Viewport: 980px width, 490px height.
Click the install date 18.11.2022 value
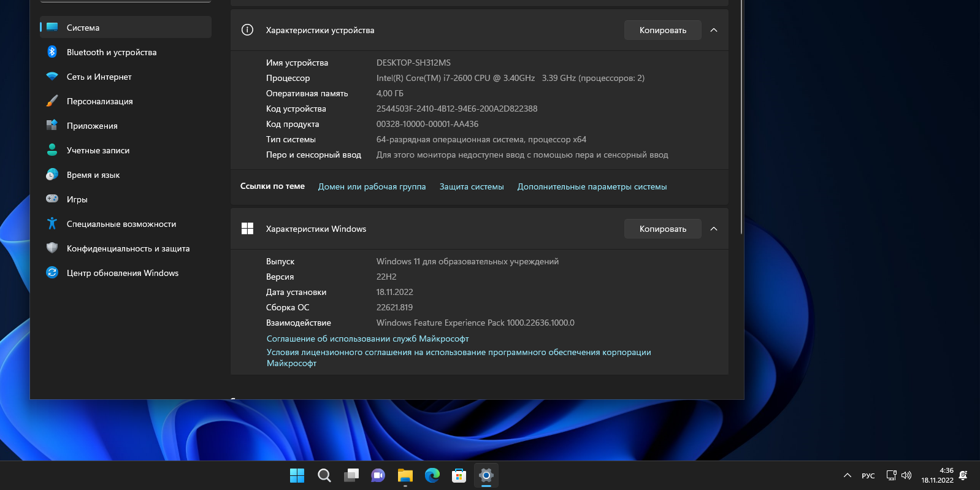394,292
